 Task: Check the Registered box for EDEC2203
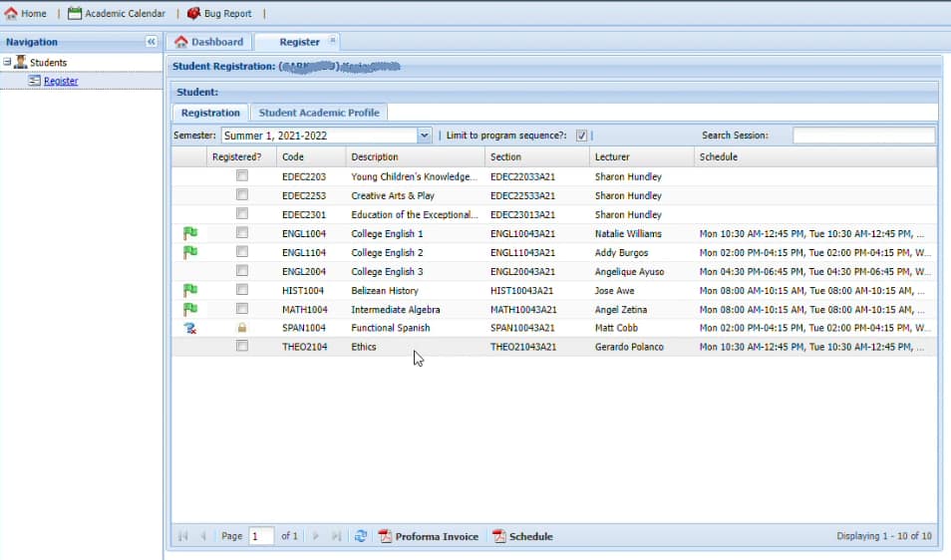click(242, 176)
